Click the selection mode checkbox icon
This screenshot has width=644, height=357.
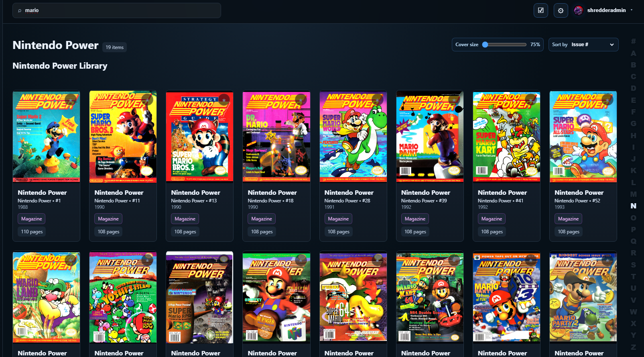(540, 10)
